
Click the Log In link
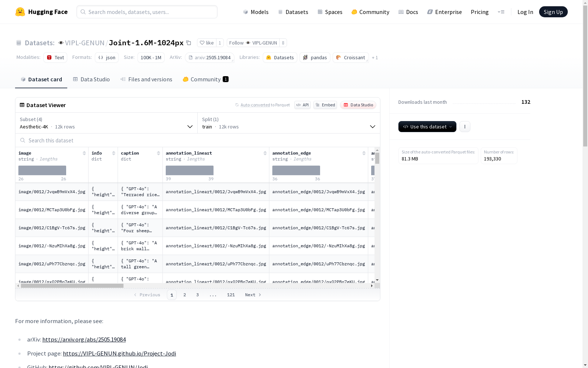(525, 12)
